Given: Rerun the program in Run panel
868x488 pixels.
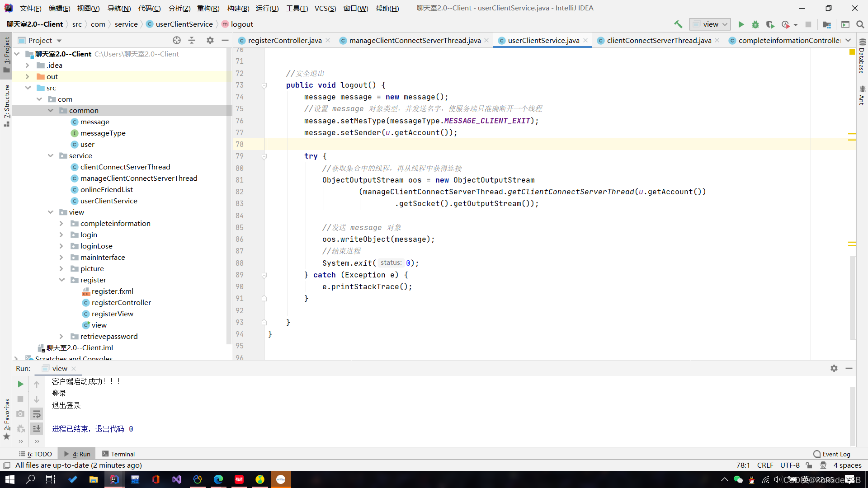Looking at the screenshot, I should (20, 384).
